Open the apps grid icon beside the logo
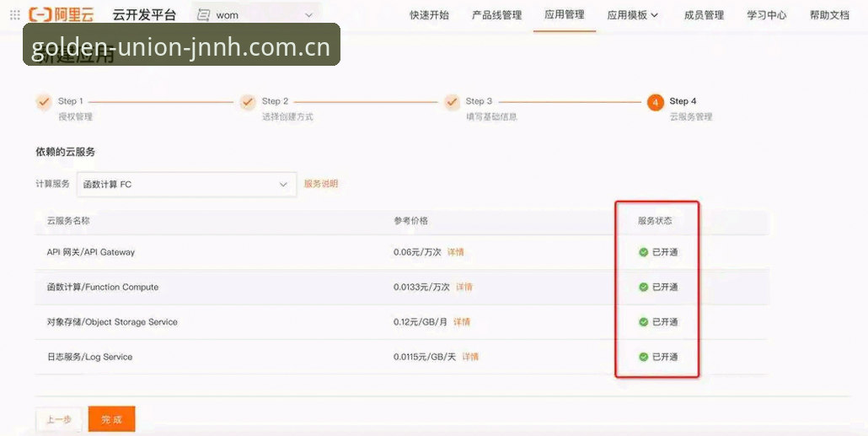Image resolution: width=868 pixels, height=436 pixels. pos(15,15)
